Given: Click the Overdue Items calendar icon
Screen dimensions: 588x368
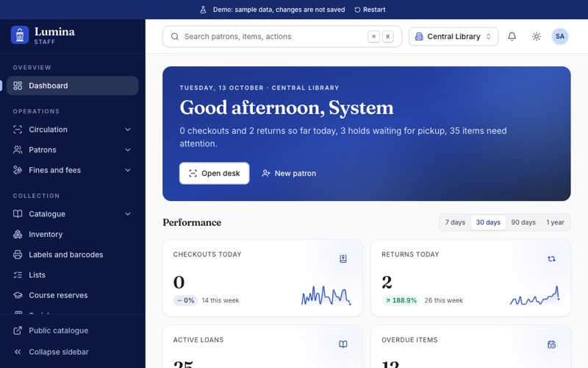Looking at the screenshot, I should coord(551,344).
